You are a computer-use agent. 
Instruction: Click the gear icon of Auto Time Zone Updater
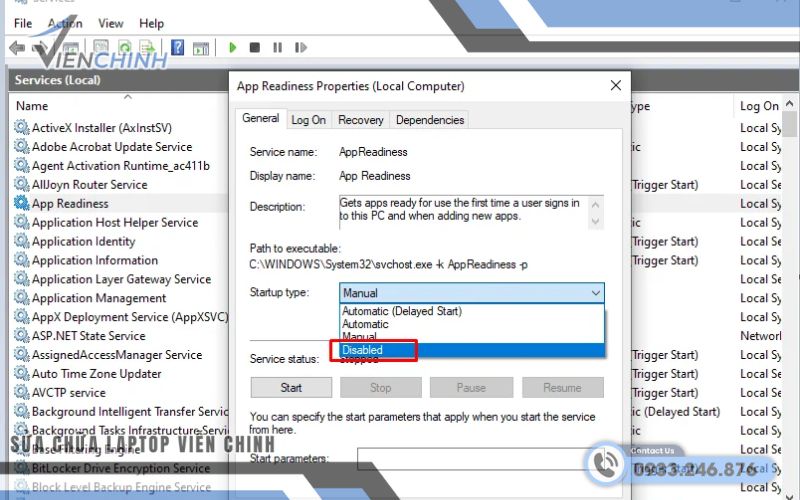click(x=21, y=373)
